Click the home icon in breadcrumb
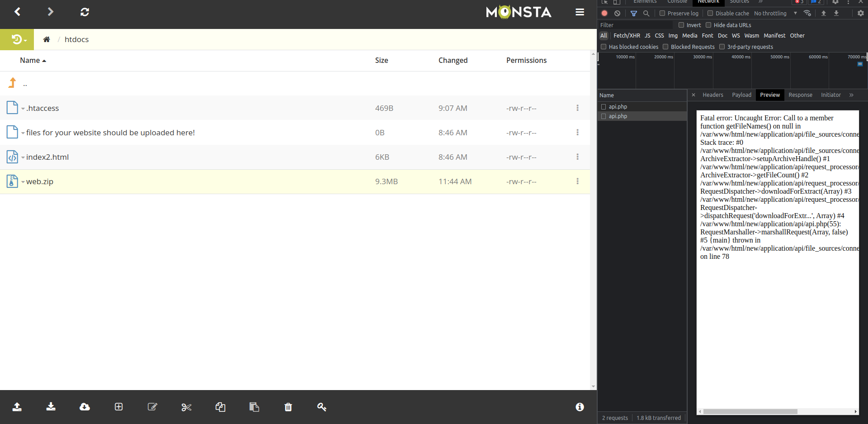 (x=47, y=39)
